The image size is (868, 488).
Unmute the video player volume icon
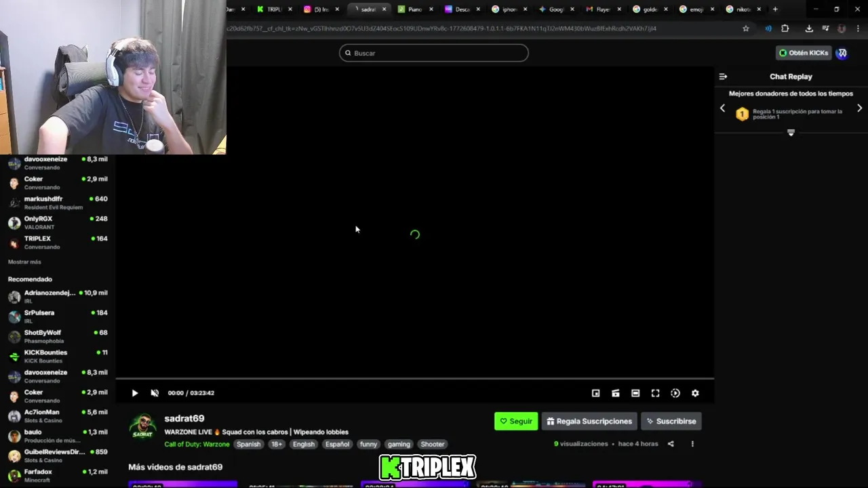(x=155, y=393)
